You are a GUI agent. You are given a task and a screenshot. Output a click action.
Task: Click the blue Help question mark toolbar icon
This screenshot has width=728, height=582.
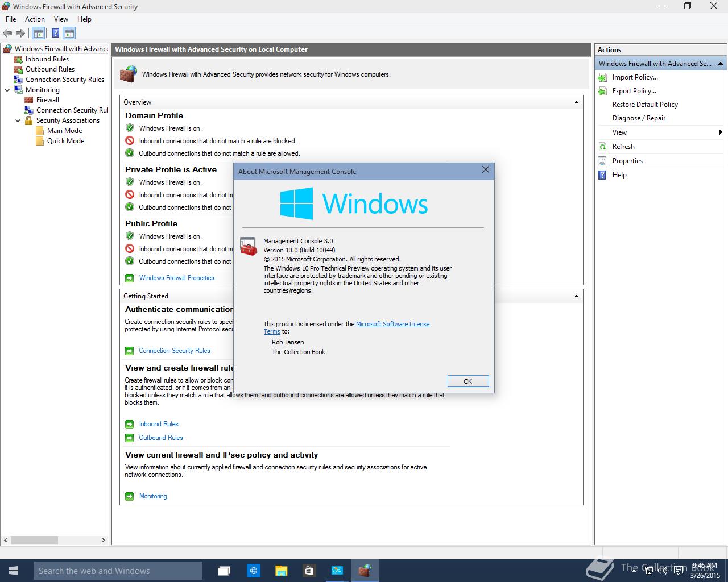[56, 34]
